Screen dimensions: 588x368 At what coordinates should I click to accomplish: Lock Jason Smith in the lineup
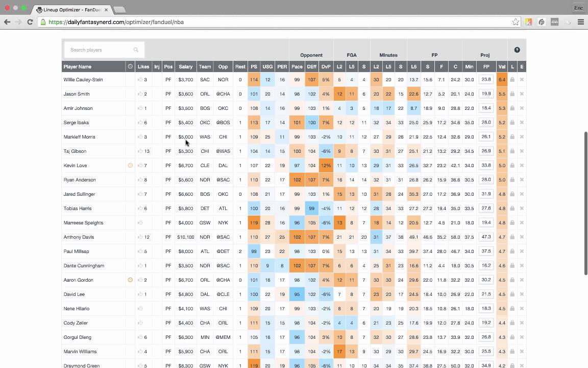512,94
